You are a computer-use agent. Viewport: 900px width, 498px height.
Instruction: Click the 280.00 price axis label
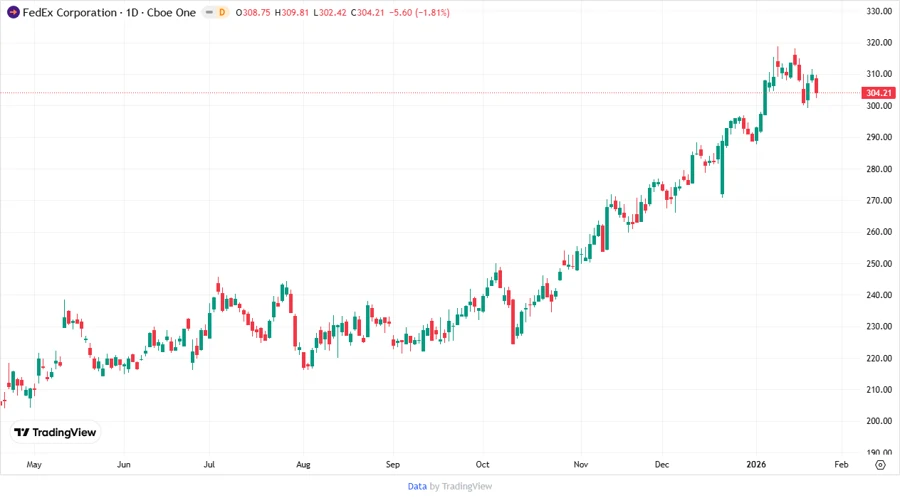(879, 169)
